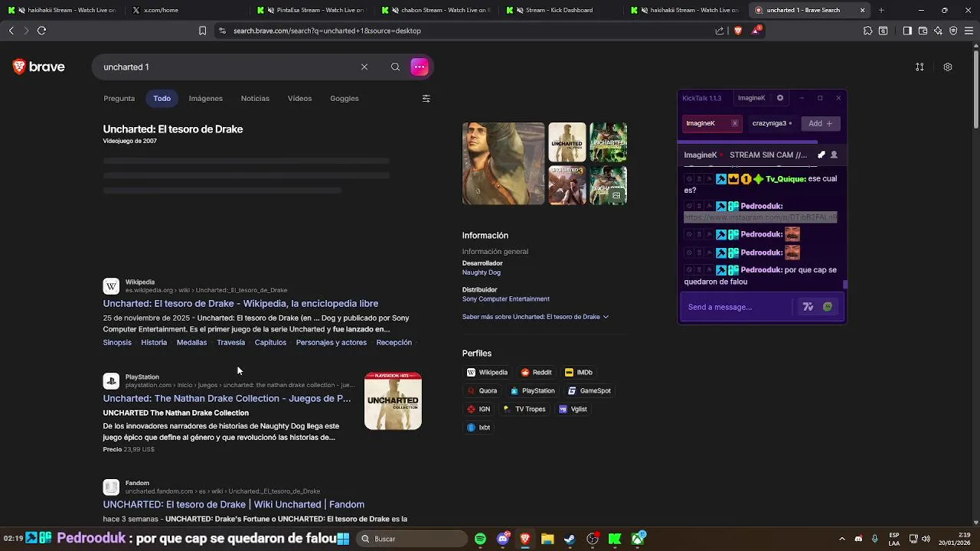Click the Instagram link in Pedrooduk's message
This screenshot has height=551, width=980.
tap(760, 217)
